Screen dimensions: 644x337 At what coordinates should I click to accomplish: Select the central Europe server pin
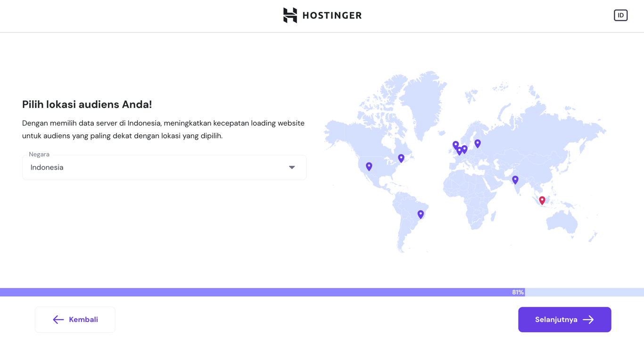(464, 149)
